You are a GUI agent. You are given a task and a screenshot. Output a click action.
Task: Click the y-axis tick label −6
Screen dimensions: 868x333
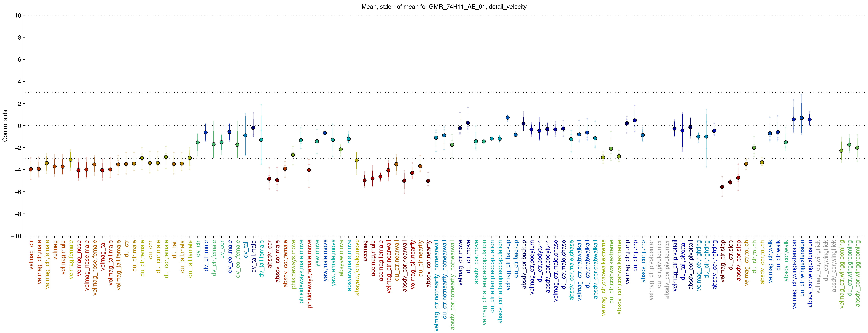(18, 192)
